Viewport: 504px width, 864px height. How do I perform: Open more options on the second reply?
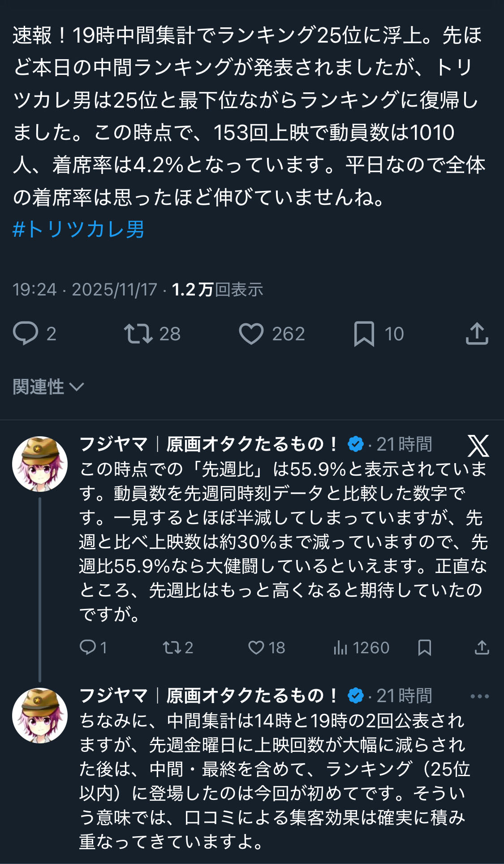click(479, 696)
